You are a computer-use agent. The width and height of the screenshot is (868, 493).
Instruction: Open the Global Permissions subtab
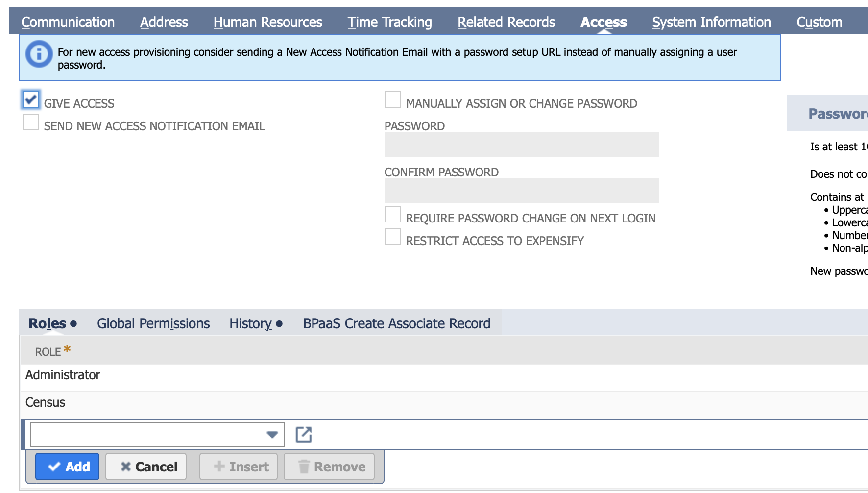pyautogui.click(x=153, y=323)
